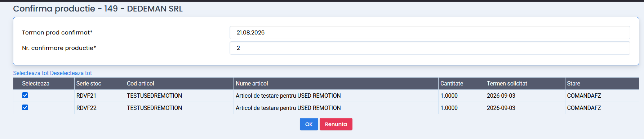Click date 2026-09-03 in RDVF21 row
This screenshot has width=644, height=139.
(x=501, y=96)
